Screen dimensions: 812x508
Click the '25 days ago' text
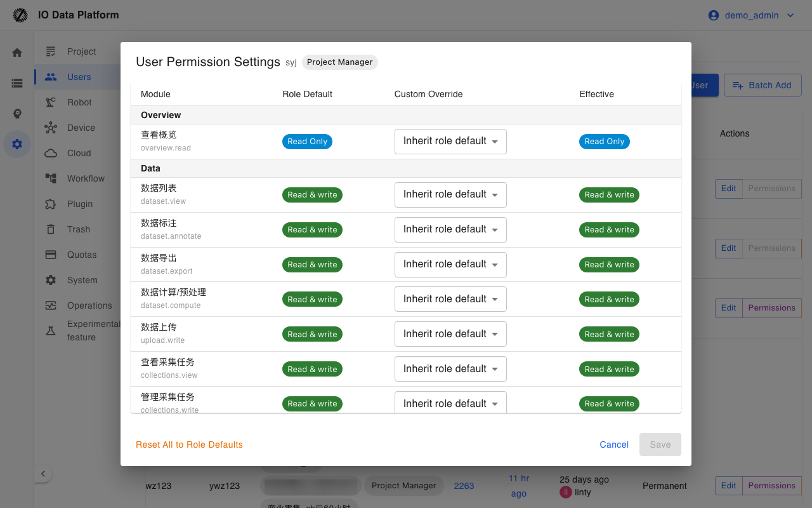coord(584,479)
